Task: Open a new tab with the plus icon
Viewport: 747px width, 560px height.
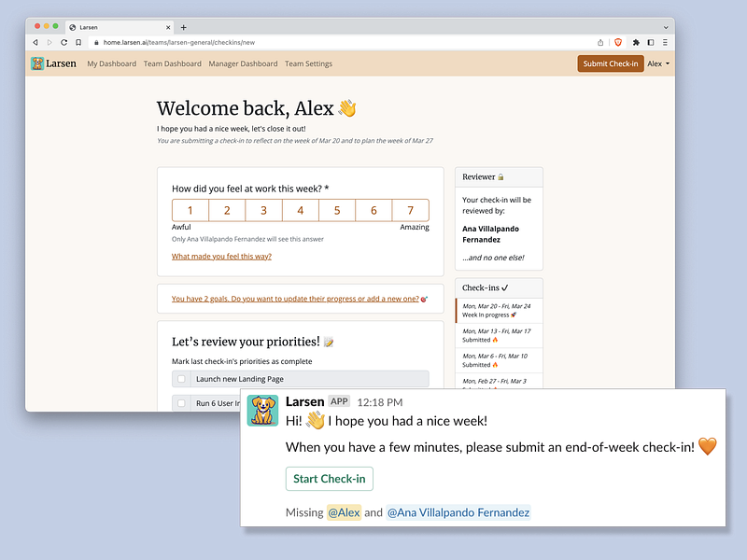Action: pyautogui.click(x=183, y=28)
